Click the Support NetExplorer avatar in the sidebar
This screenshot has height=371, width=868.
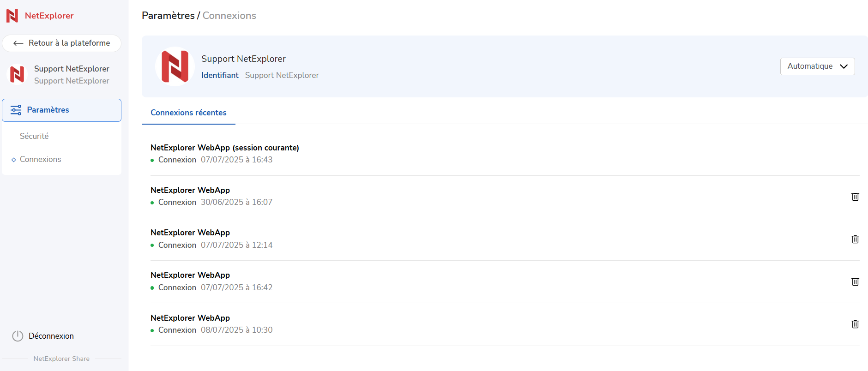[17, 74]
